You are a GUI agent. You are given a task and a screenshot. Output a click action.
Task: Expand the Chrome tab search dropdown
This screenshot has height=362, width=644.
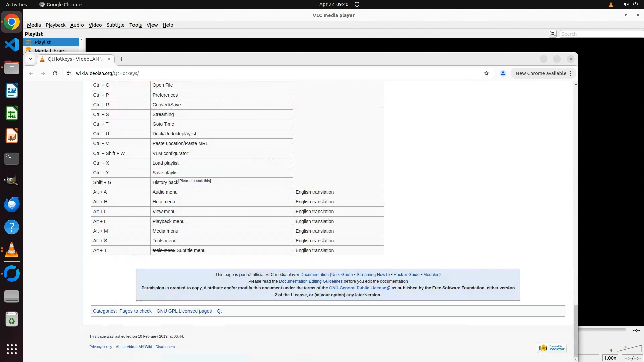30,59
